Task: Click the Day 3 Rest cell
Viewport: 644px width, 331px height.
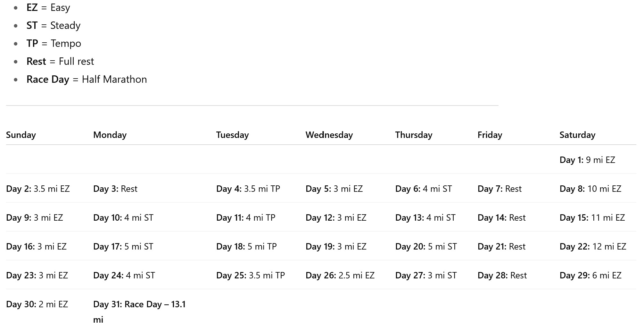Action: (x=115, y=189)
